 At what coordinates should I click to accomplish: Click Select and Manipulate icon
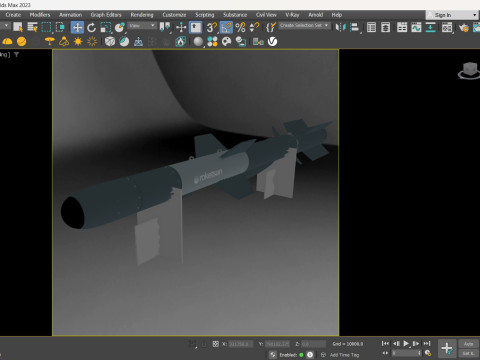181,27
